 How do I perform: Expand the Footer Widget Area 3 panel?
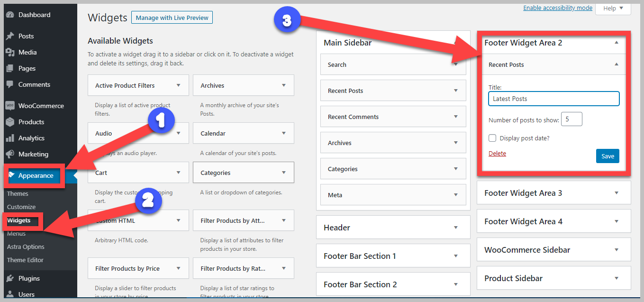click(616, 193)
